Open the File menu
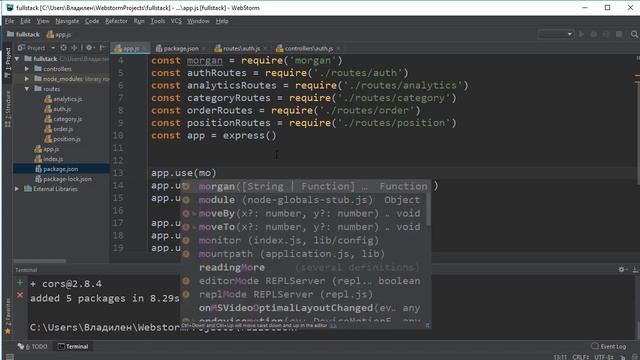The image size is (640, 360). pyautogui.click(x=9, y=21)
